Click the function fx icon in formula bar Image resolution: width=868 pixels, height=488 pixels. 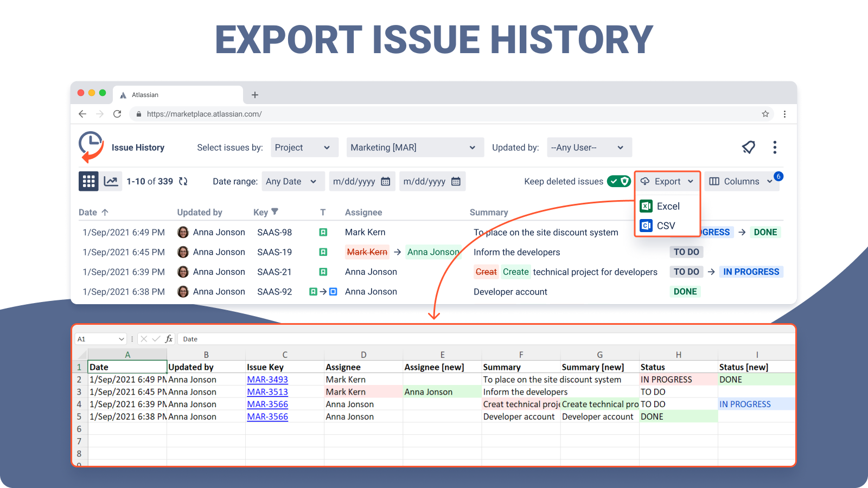[169, 339]
